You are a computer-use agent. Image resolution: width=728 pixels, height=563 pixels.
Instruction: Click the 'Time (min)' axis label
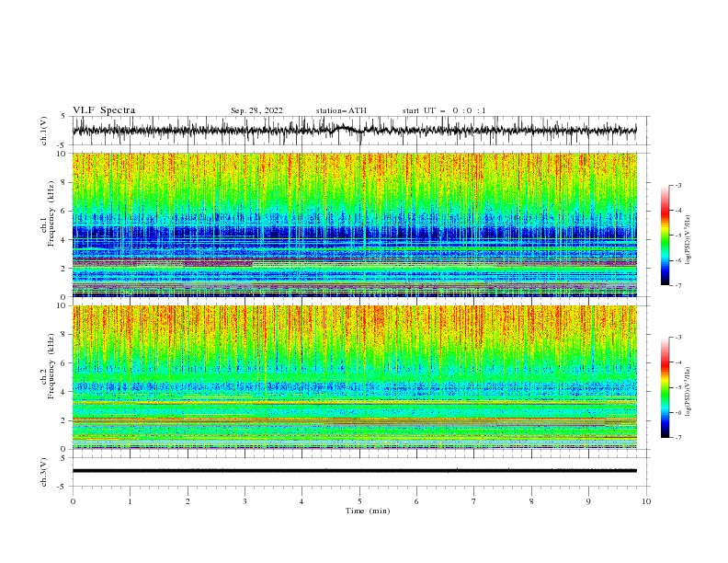[368, 511]
